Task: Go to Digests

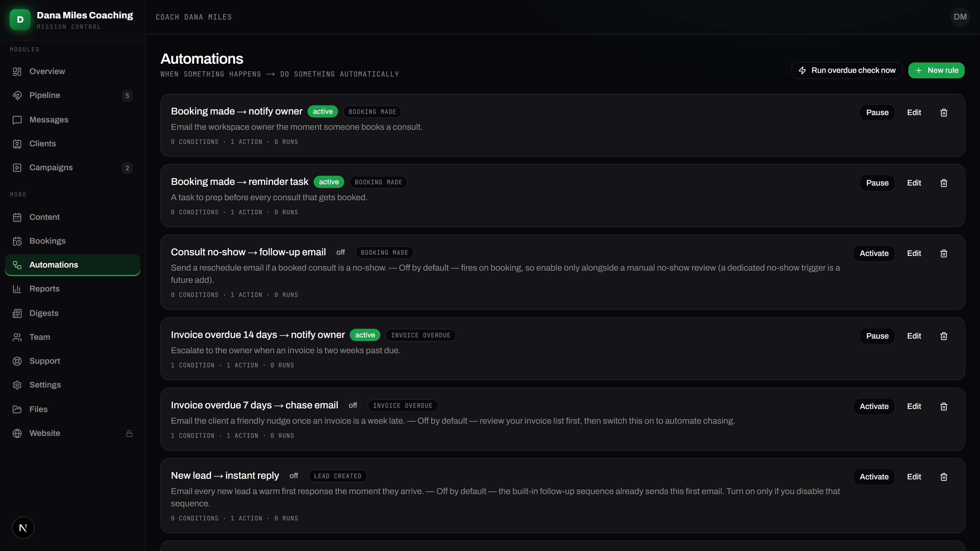Action: (72, 313)
